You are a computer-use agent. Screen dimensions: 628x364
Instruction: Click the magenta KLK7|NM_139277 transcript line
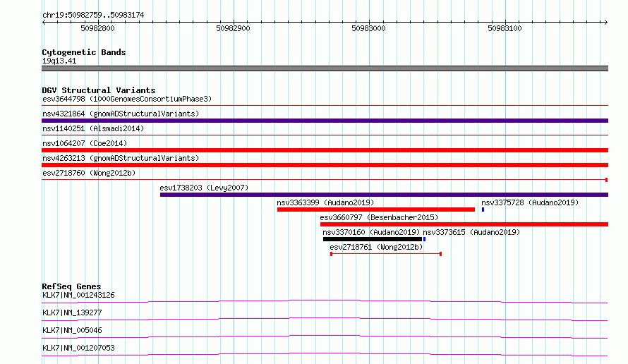pyautogui.click(x=325, y=319)
